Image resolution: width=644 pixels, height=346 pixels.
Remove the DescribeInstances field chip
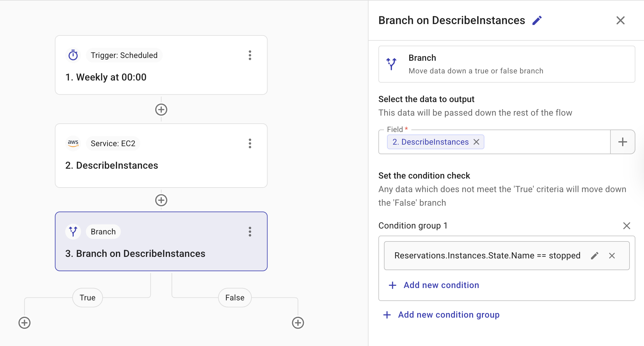point(476,142)
